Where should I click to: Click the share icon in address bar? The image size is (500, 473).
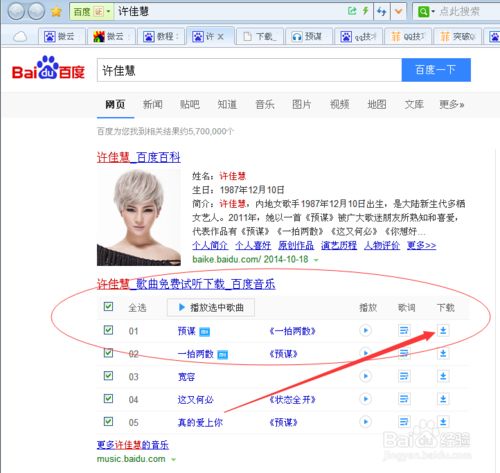tap(352, 11)
